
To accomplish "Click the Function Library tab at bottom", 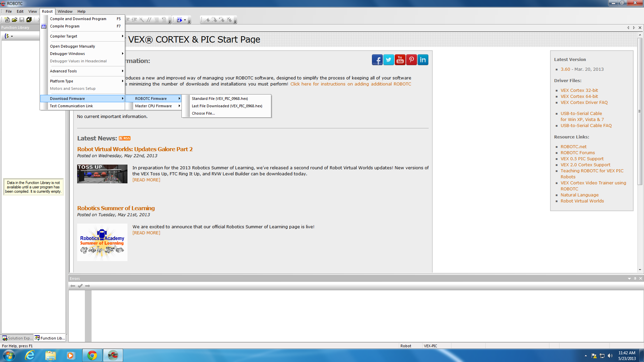I will click(49, 338).
